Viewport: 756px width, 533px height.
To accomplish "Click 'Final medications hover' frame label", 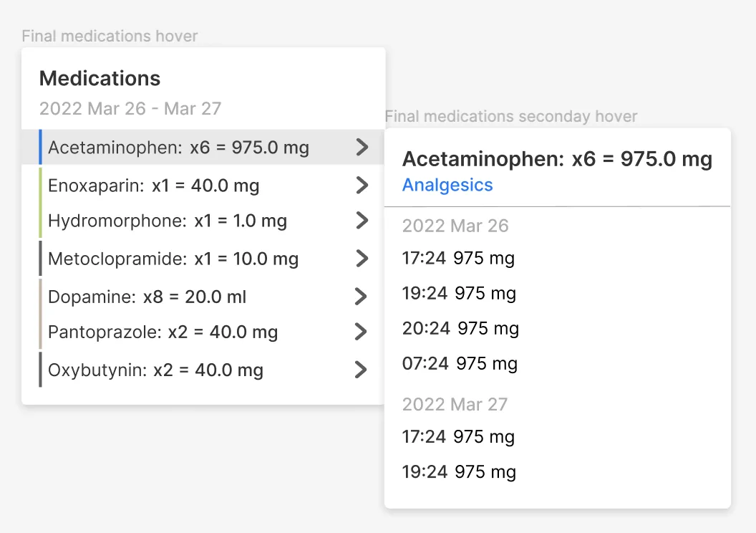I will 110,36.
